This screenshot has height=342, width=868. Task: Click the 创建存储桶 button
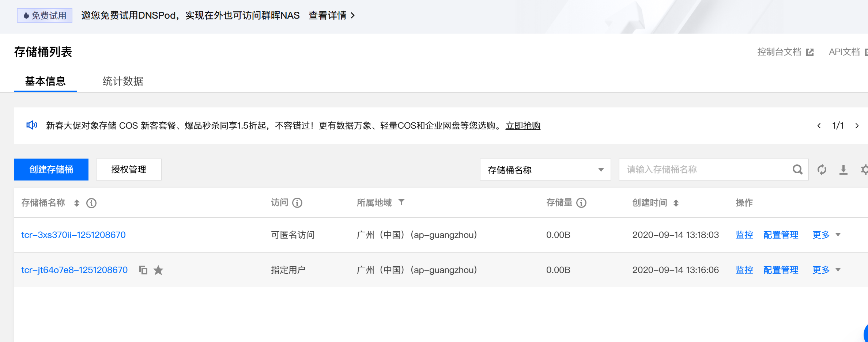pyautogui.click(x=51, y=170)
